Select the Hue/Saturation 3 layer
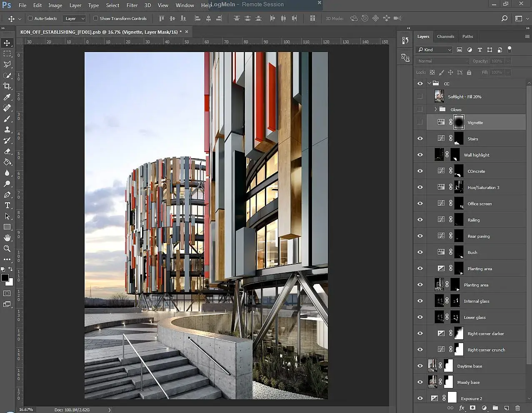 point(483,187)
